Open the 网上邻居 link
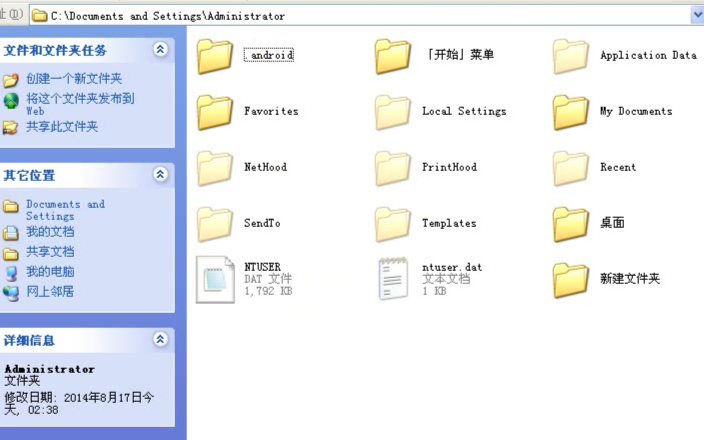Image resolution: width=704 pixels, height=440 pixels. (x=50, y=292)
